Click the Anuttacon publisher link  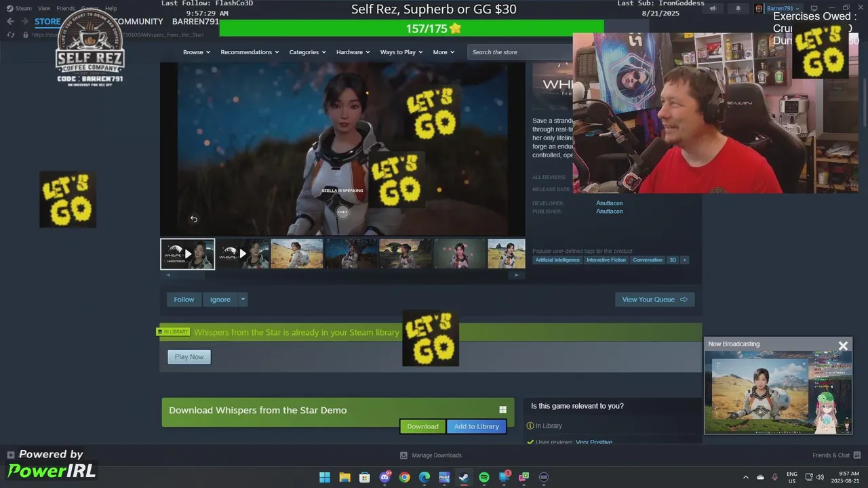point(609,211)
